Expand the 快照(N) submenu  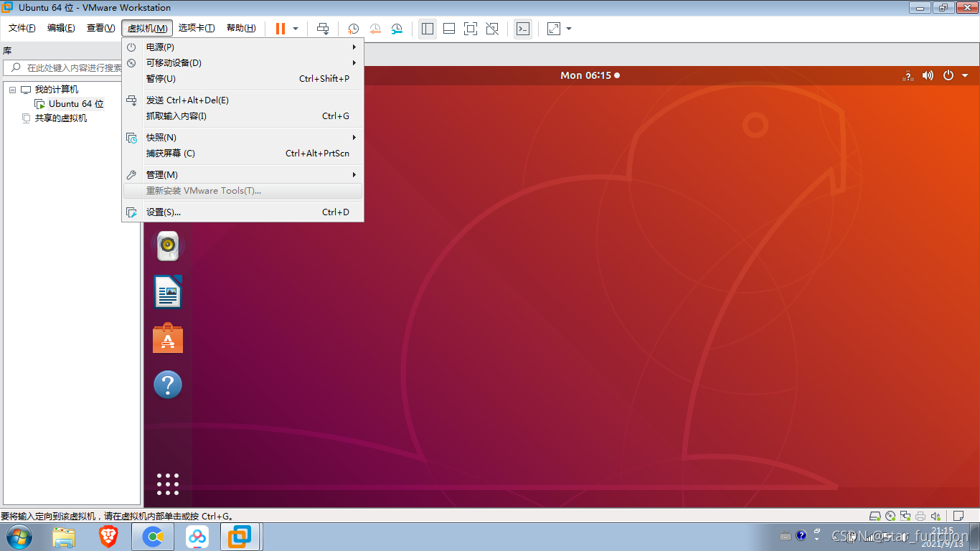click(x=243, y=137)
